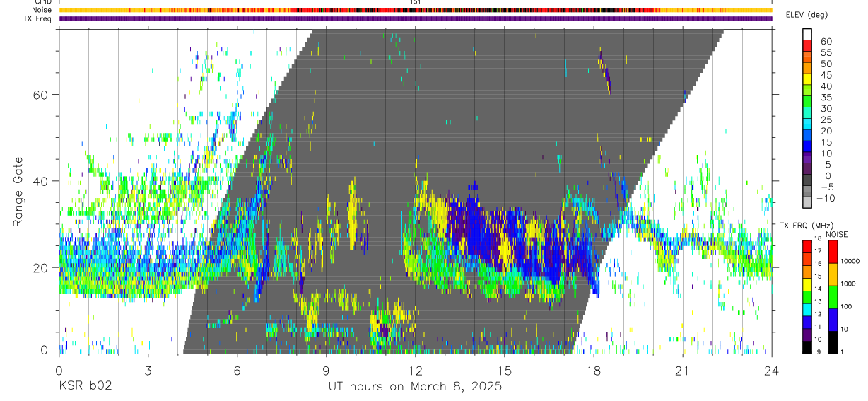Image resolution: width=868 pixels, height=401 pixels.
Task: Pick the red swatch at 55 on ELEV colorbar
Action: click(807, 46)
